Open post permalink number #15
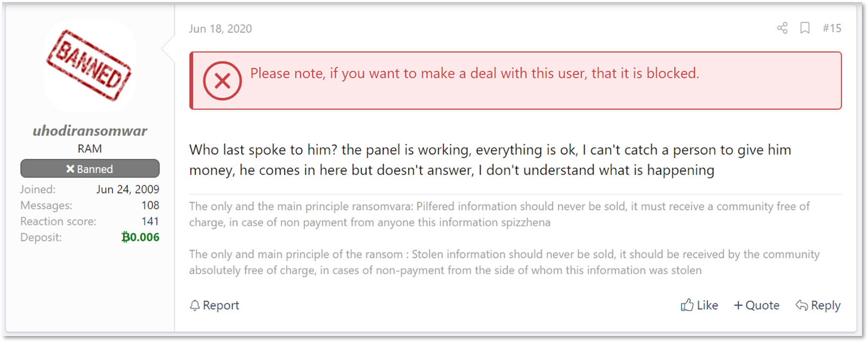 point(832,28)
